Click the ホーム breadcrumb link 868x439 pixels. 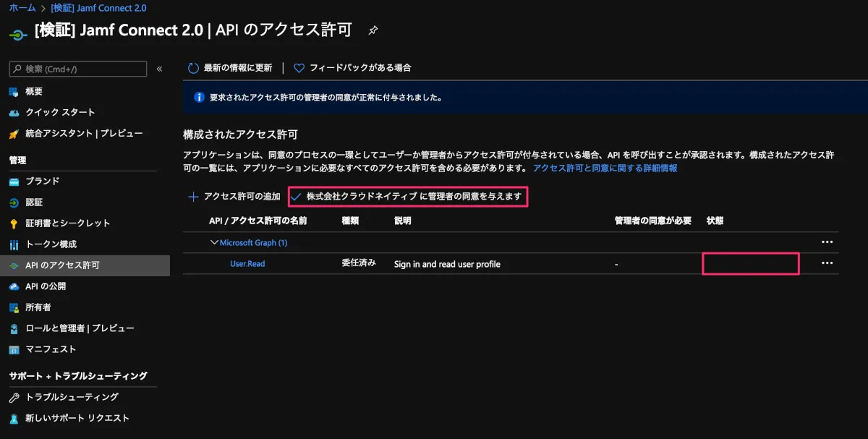[22, 8]
